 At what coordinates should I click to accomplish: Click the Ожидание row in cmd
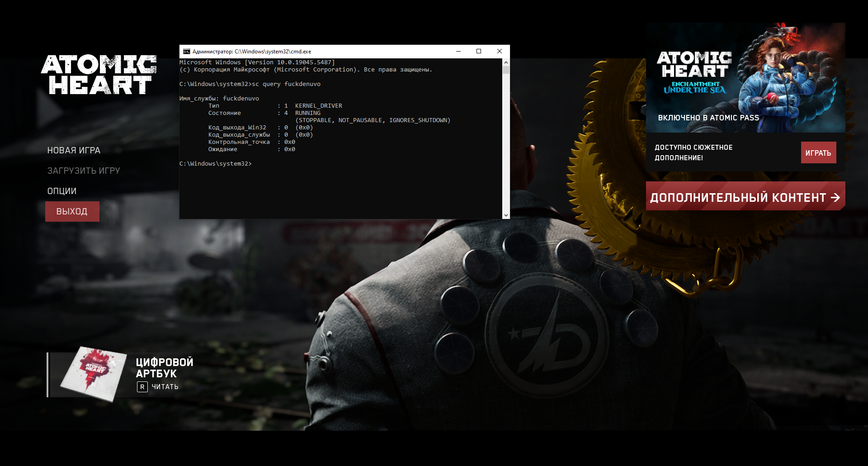tap(252, 149)
